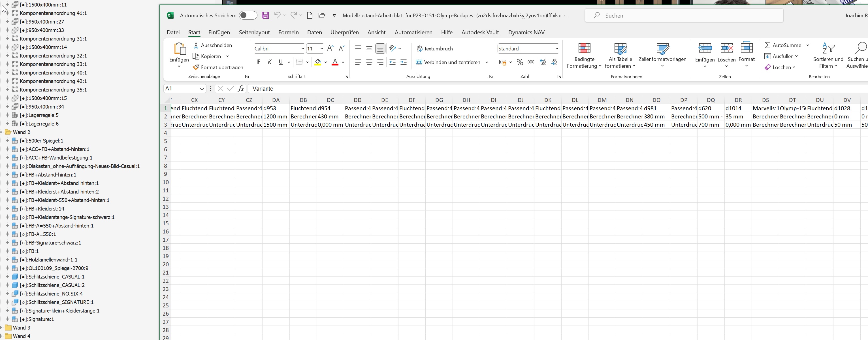The image size is (868, 340).
Task: Click Löschen cells icon in Zellen group
Action: pos(726,48)
